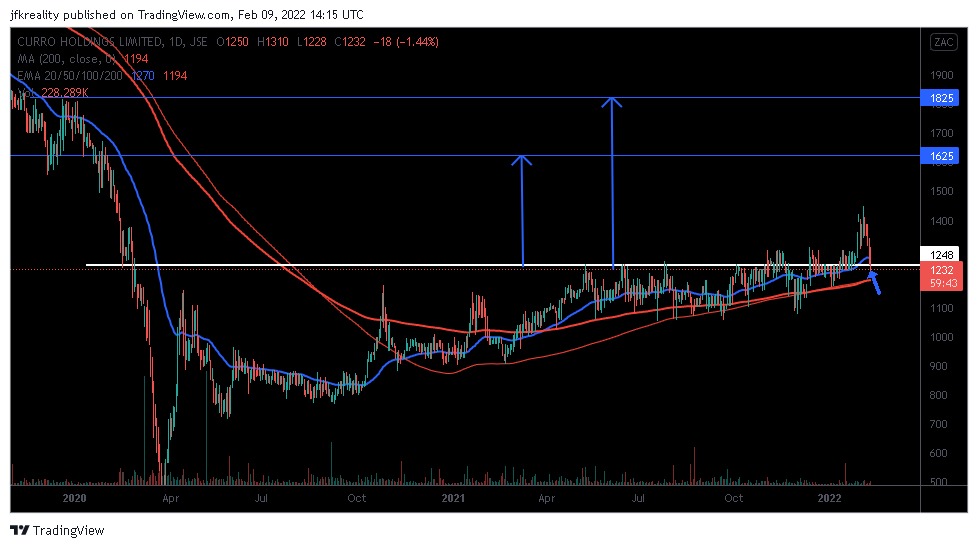Viewport: 978px width, 548px height.
Task: Click the 800 price axis label
Action: [x=939, y=395]
